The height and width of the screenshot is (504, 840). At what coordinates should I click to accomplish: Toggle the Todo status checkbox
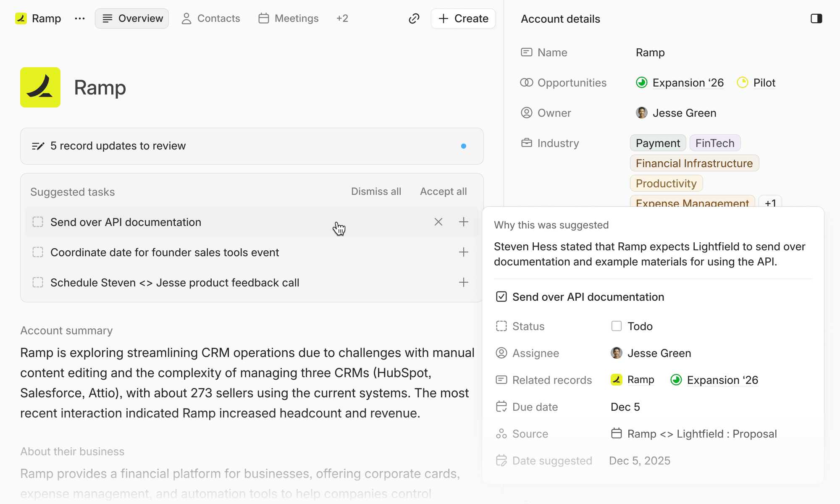click(x=616, y=326)
